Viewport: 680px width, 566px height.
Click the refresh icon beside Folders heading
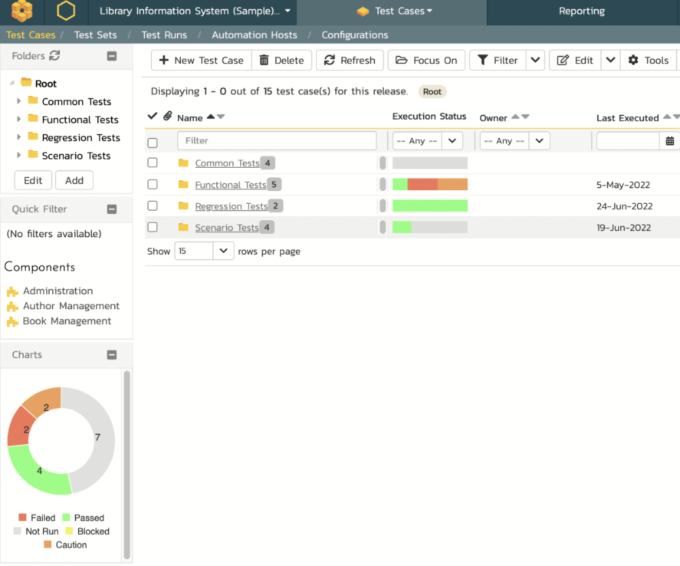click(54, 56)
